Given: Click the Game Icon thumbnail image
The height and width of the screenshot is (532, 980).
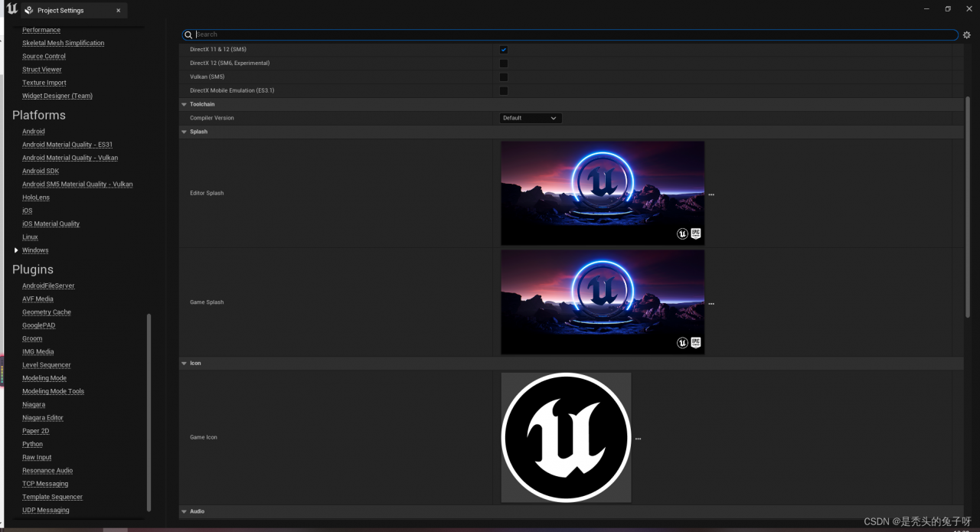Looking at the screenshot, I should [x=566, y=437].
